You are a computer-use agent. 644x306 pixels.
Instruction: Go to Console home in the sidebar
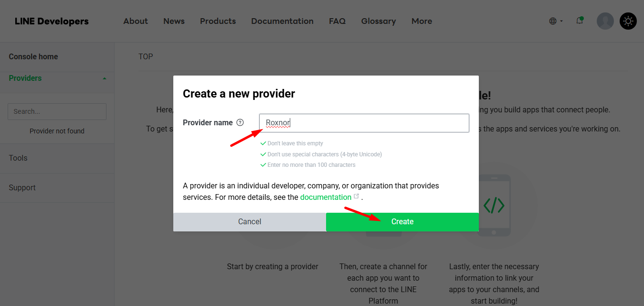tap(33, 56)
